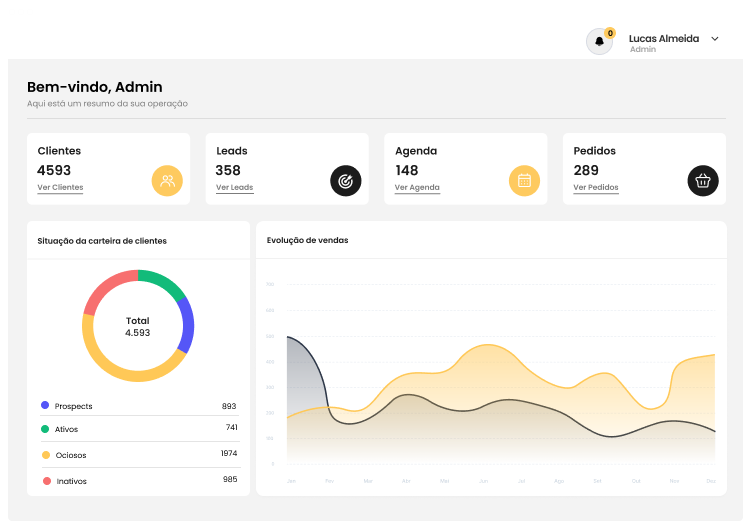Select the Prospects row showing 893

138,406
